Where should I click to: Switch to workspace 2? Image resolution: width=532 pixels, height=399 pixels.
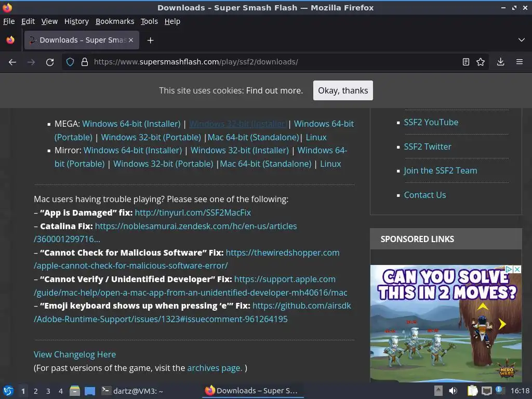point(36,391)
